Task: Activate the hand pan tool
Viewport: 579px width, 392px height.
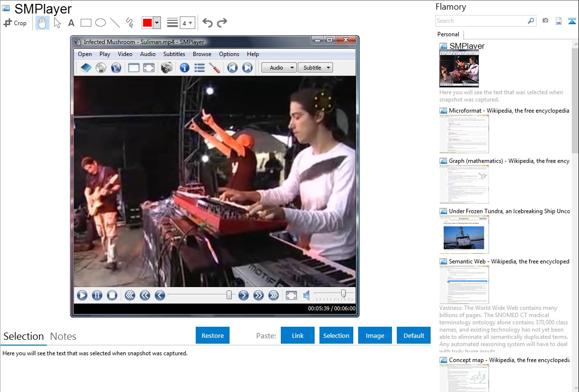Action: 42,23
